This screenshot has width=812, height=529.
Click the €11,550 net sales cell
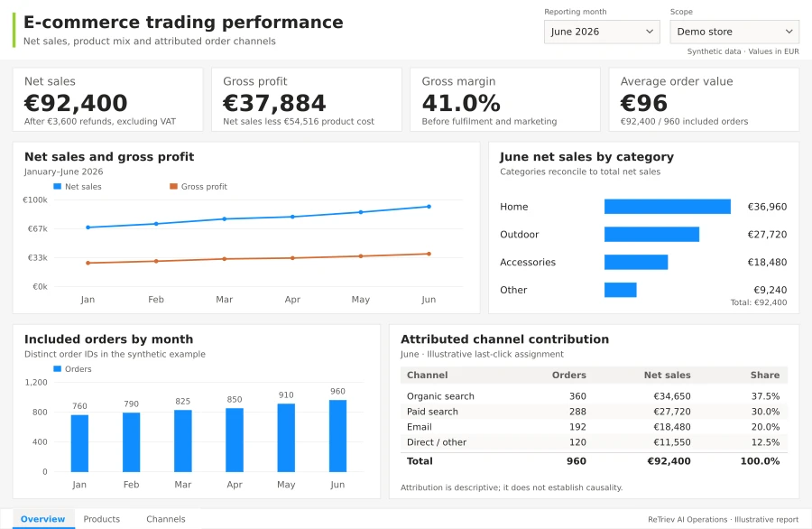coord(671,442)
